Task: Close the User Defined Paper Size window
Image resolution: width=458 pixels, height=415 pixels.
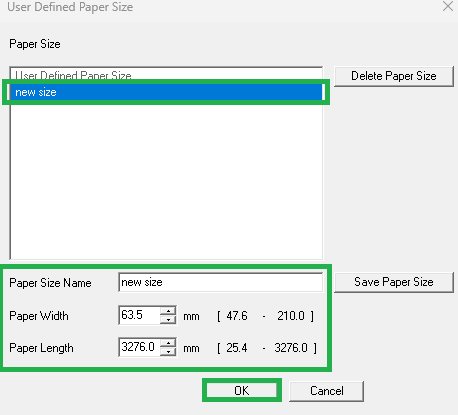Action: click(x=448, y=6)
